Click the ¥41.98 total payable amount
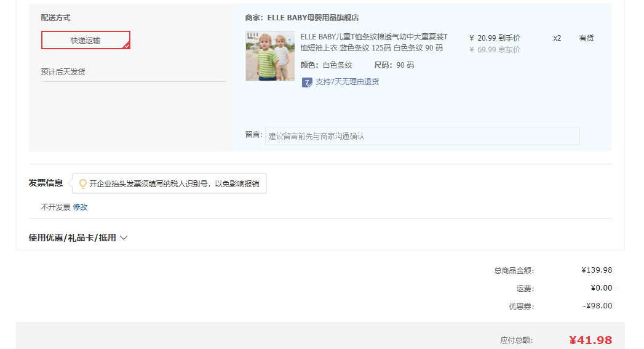Viewport: 644px width, 349px height. tap(590, 340)
